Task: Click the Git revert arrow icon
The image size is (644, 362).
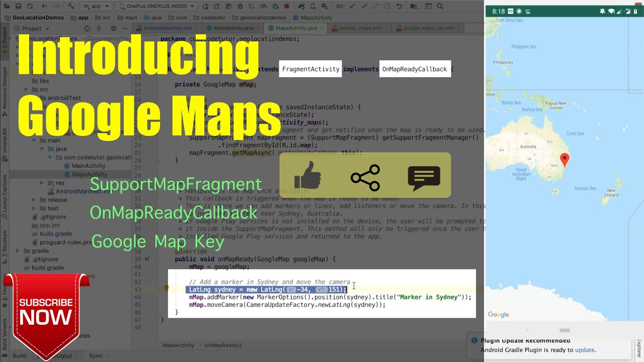Action: coord(399,7)
